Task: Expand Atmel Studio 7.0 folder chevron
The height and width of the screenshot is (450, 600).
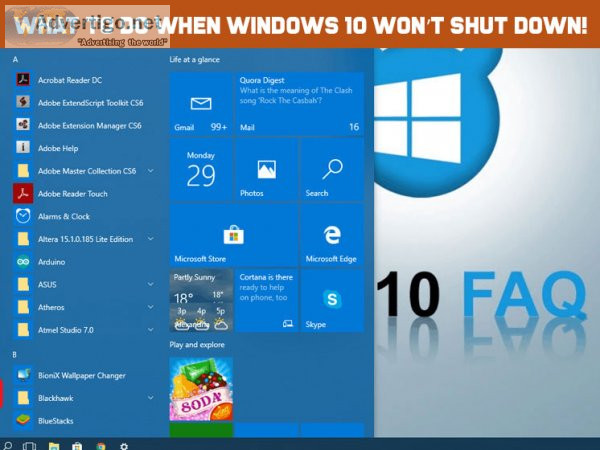Action: pyautogui.click(x=151, y=329)
